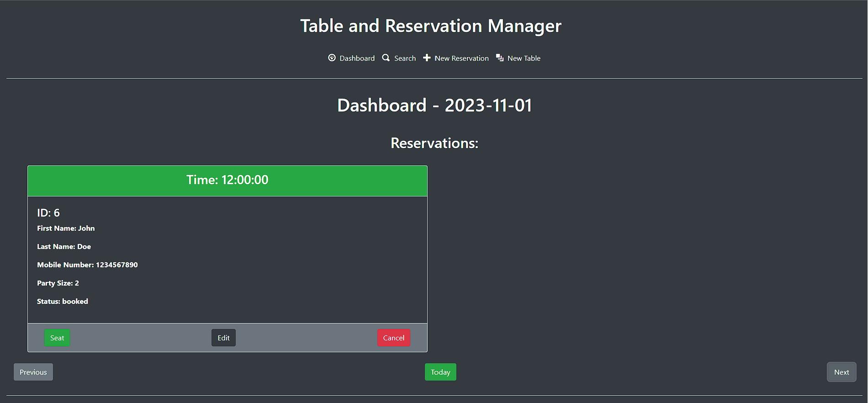Open the New Table link
The image size is (868, 403).
click(524, 58)
